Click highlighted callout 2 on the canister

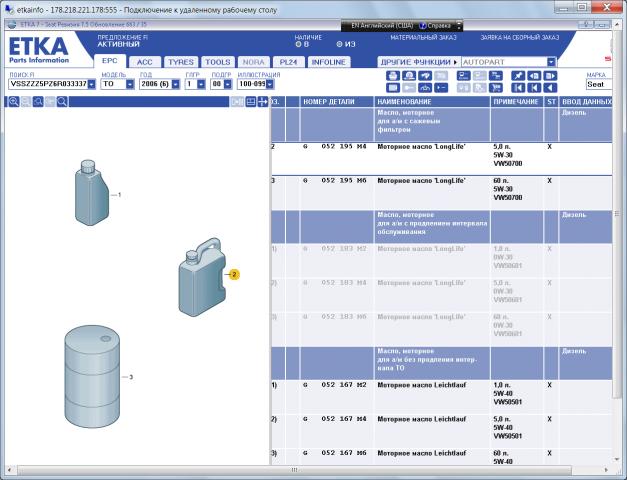234,274
